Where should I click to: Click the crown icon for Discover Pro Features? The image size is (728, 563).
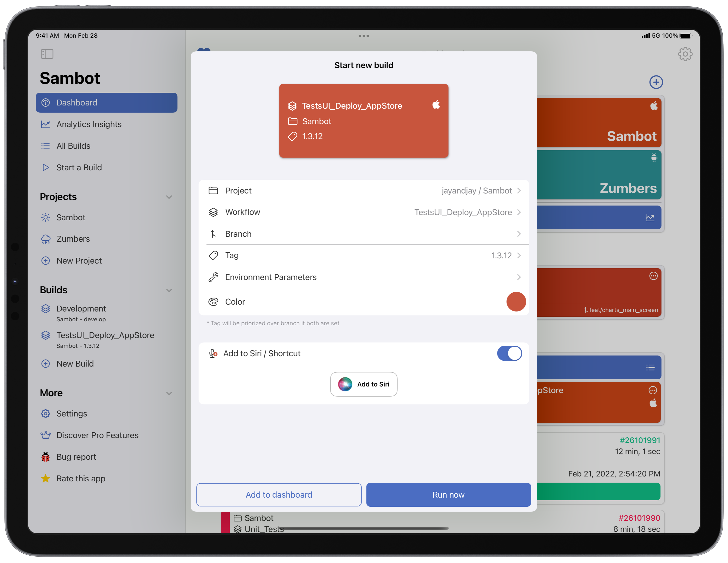(45, 435)
